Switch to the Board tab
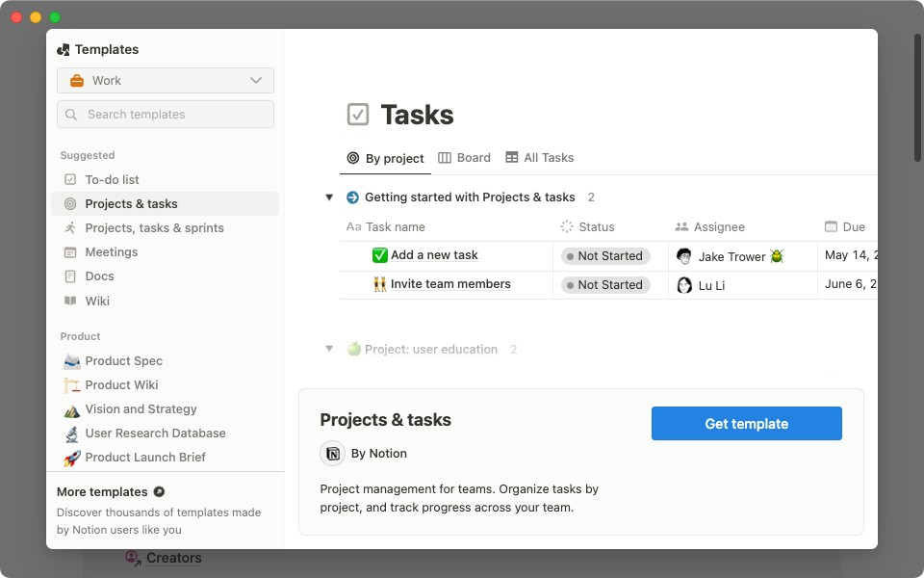 464,157
